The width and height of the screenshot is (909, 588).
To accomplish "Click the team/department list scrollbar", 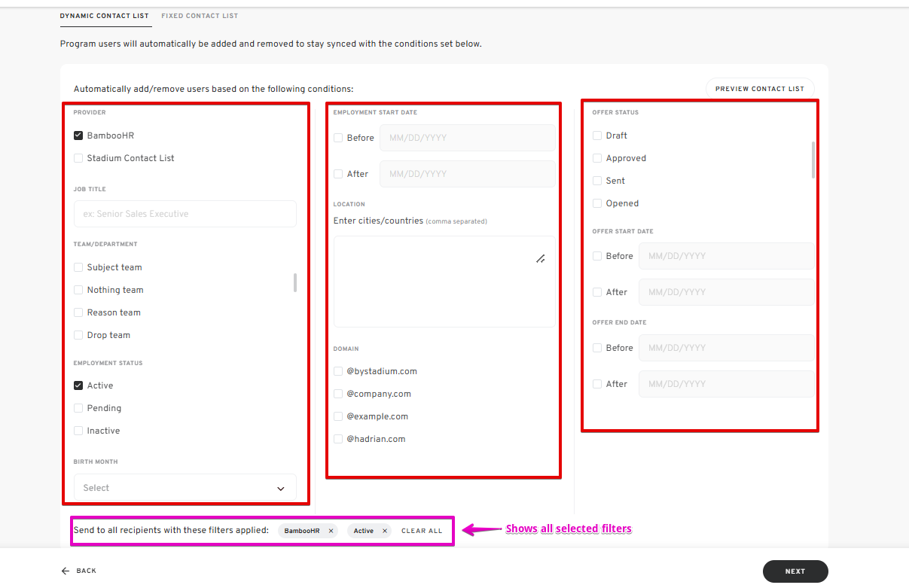I will 294,283.
